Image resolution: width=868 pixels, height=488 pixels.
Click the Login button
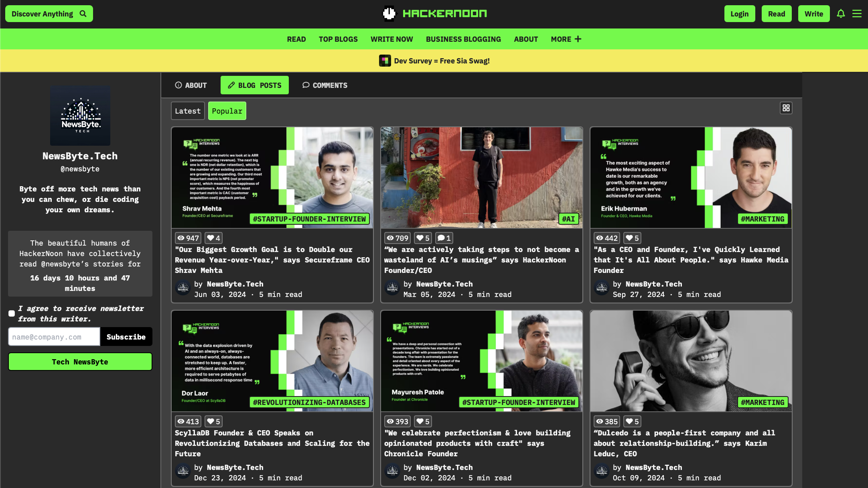pyautogui.click(x=740, y=14)
